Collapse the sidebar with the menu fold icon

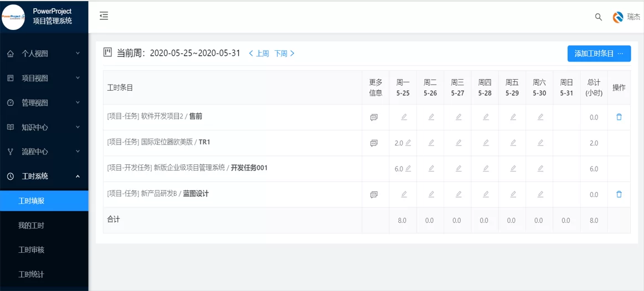pos(104,16)
